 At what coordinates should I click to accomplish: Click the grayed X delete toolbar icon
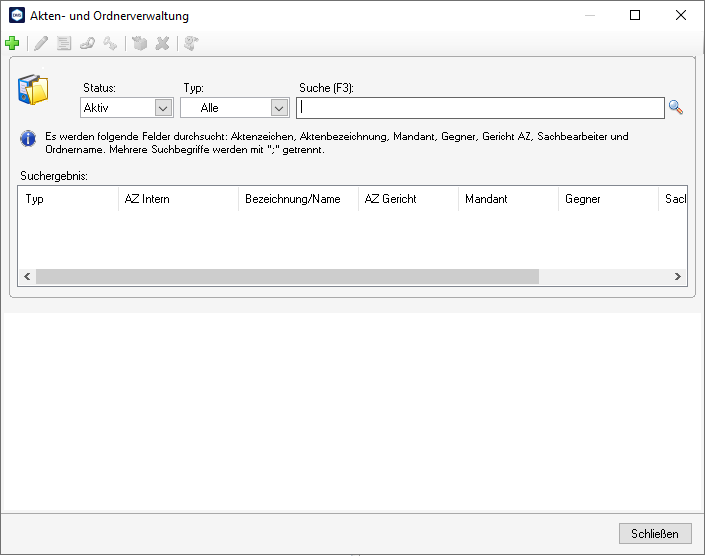(163, 43)
